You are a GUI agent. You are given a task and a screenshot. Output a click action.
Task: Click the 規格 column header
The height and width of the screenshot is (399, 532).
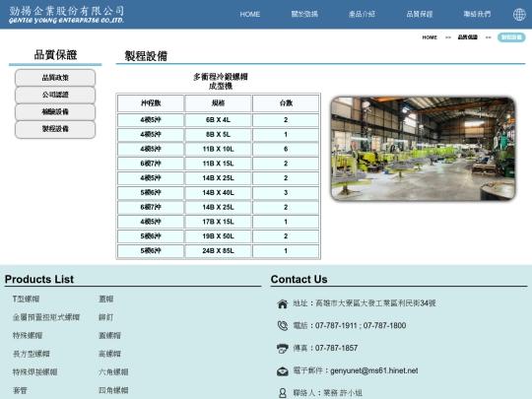tap(218, 103)
